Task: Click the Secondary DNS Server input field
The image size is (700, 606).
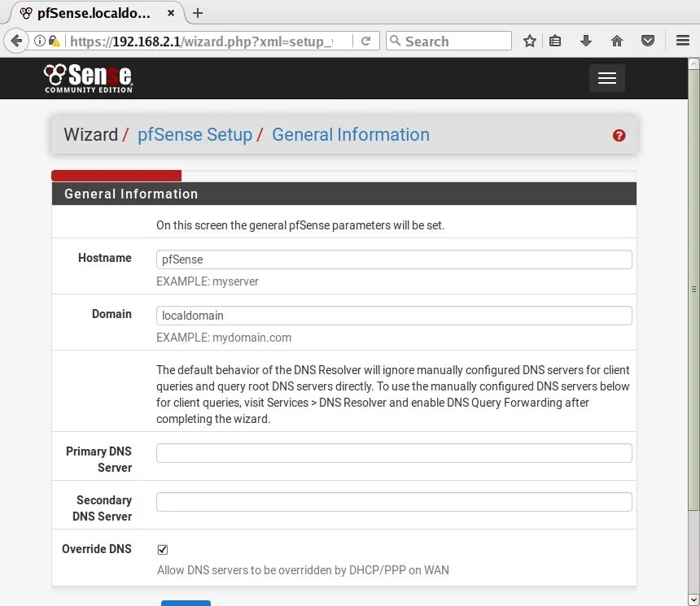Action: tap(394, 502)
